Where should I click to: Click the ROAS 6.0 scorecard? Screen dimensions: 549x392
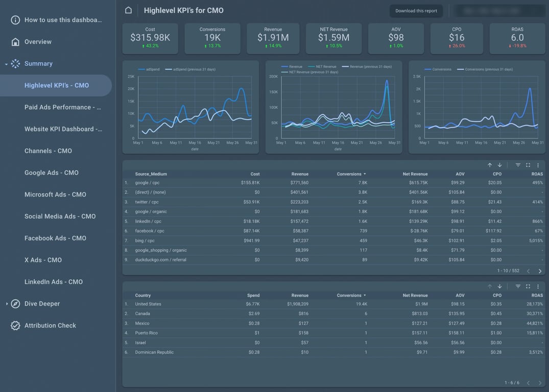tap(517, 38)
